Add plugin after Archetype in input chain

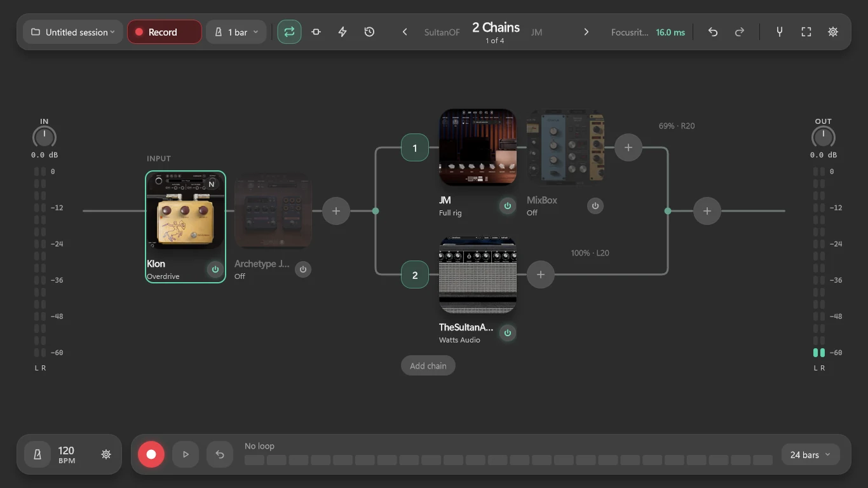(x=336, y=211)
